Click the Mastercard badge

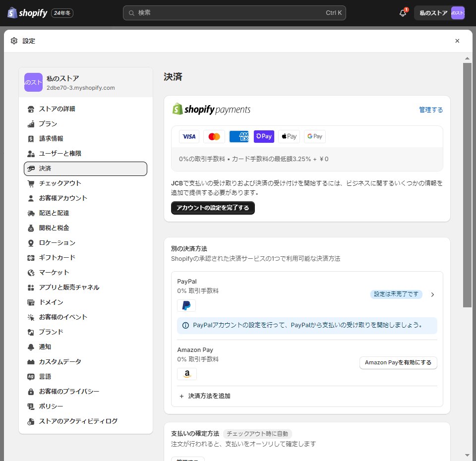tap(214, 137)
